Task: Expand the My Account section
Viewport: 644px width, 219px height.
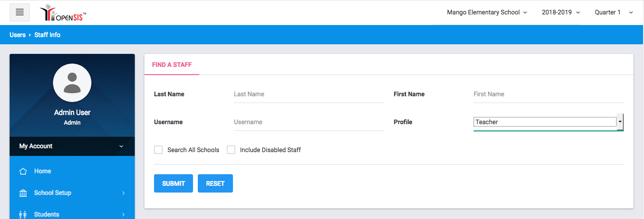Action: pos(72,146)
